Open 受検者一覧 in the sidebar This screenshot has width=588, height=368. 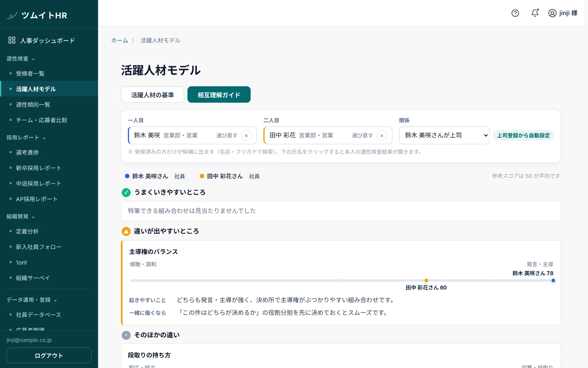pos(49,74)
